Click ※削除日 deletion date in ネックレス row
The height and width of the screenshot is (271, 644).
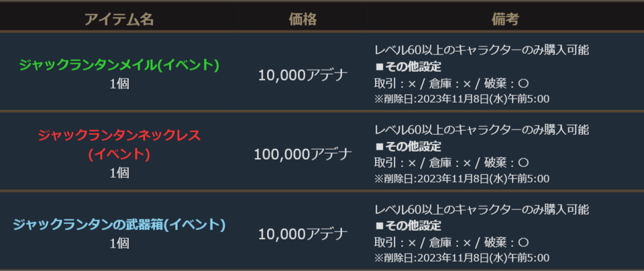pos(462,179)
